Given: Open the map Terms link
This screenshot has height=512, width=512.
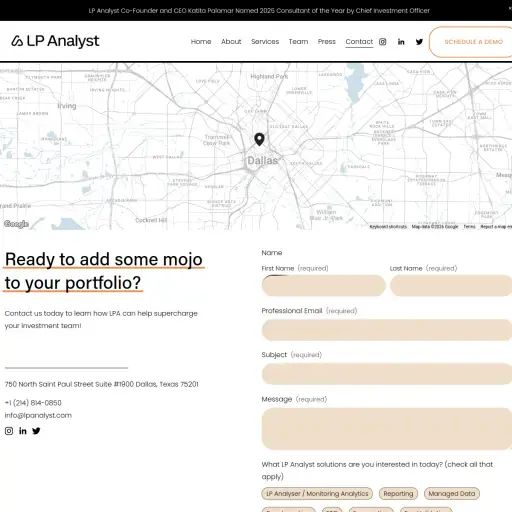Looking at the screenshot, I should click(x=469, y=227).
